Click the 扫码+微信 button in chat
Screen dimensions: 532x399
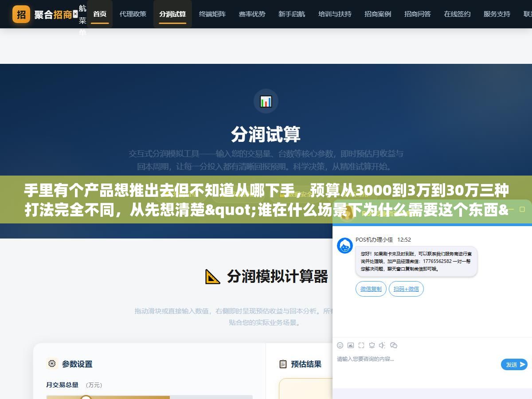pyautogui.click(x=406, y=289)
